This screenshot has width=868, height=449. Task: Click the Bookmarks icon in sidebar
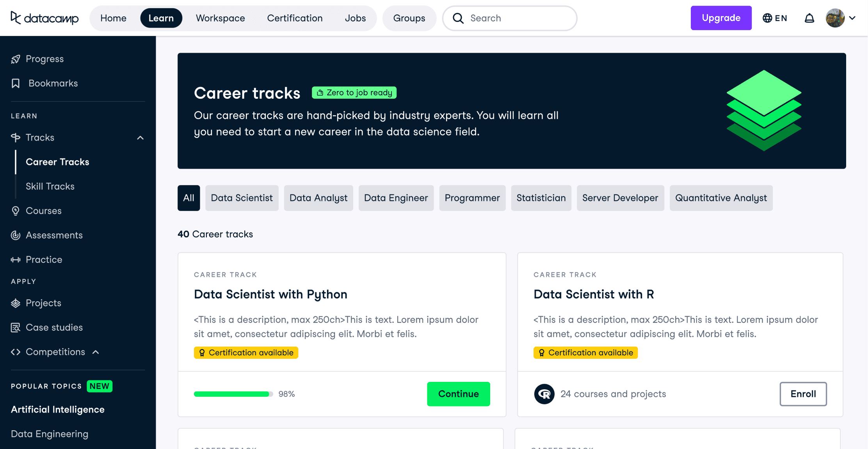point(16,83)
